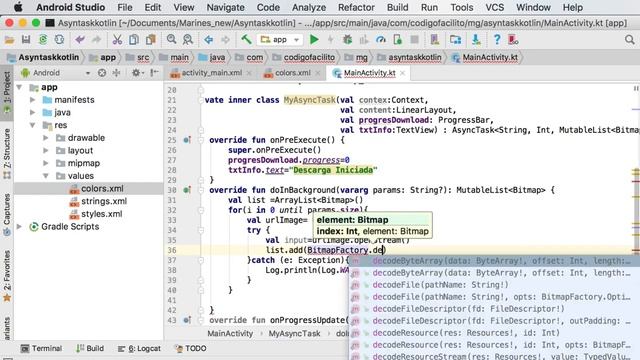Toggle the 2: Favorites side panel
This screenshot has height=360, width=640.
point(7,276)
